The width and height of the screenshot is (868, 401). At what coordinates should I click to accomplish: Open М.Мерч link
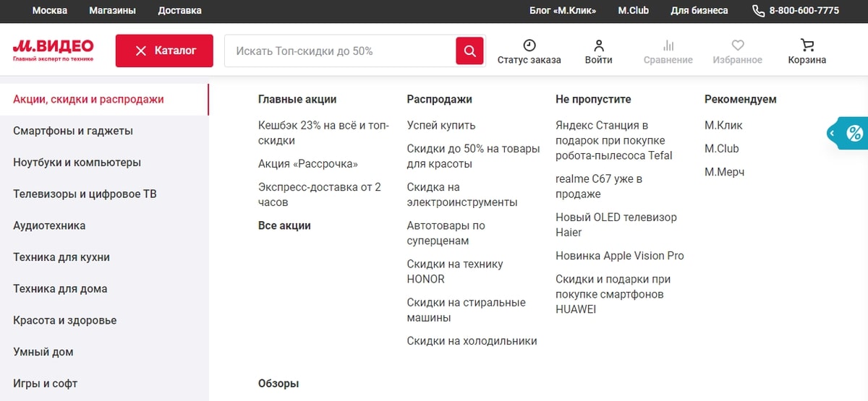pyautogui.click(x=724, y=172)
